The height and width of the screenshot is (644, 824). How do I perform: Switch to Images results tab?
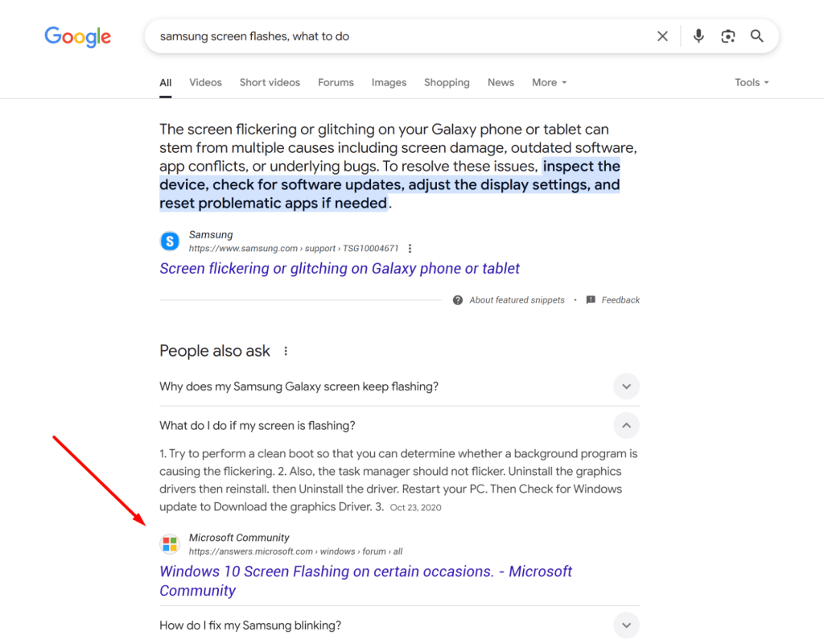pyautogui.click(x=389, y=83)
